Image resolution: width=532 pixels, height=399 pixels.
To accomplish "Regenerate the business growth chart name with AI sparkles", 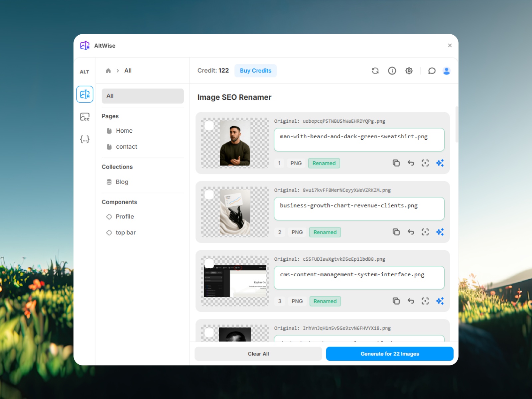I will point(440,232).
